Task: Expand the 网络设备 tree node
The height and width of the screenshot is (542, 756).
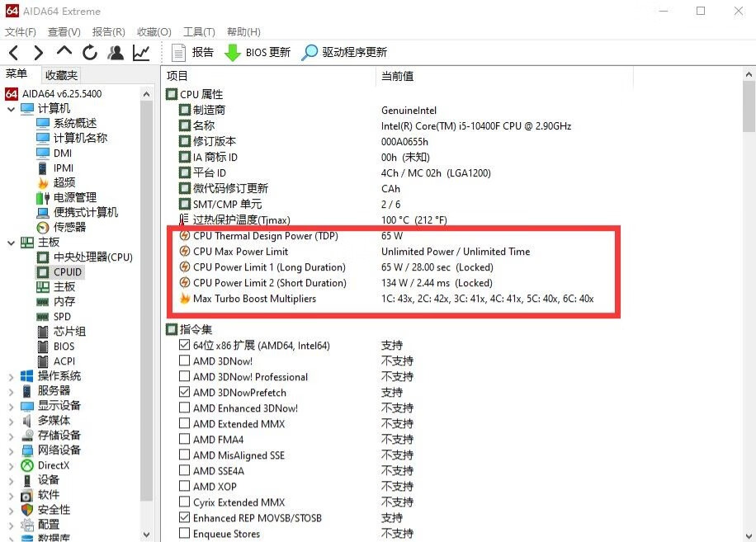Action: pos(11,451)
